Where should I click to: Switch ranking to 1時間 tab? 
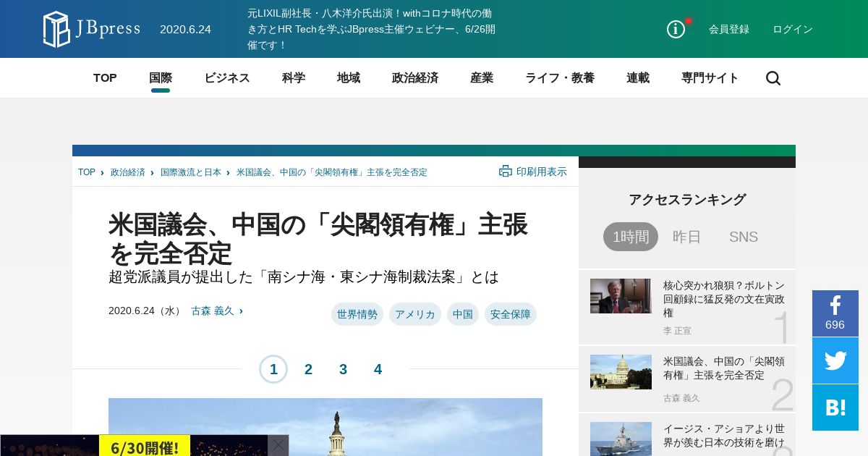tap(631, 237)
